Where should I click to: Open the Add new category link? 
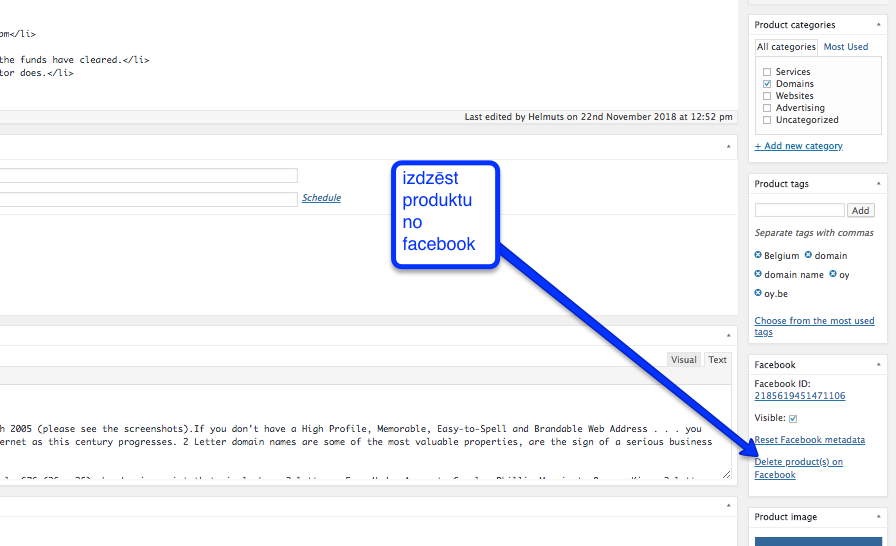click(798, 146)
